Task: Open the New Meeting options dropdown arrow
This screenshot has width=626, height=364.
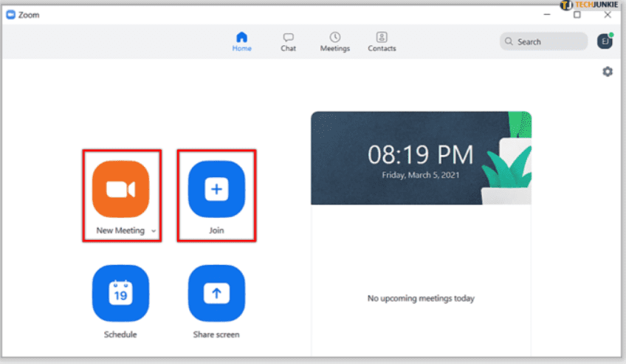Action: point(154,230)
